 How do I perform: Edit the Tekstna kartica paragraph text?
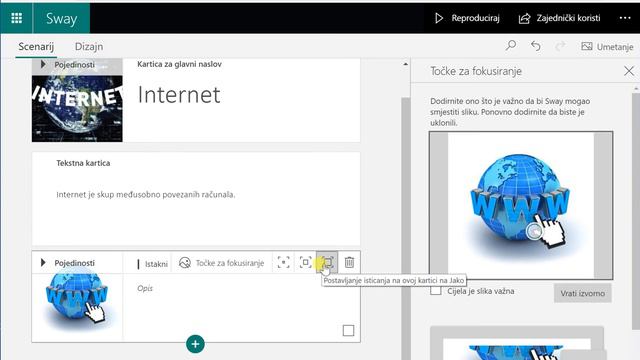coord(146,195)
